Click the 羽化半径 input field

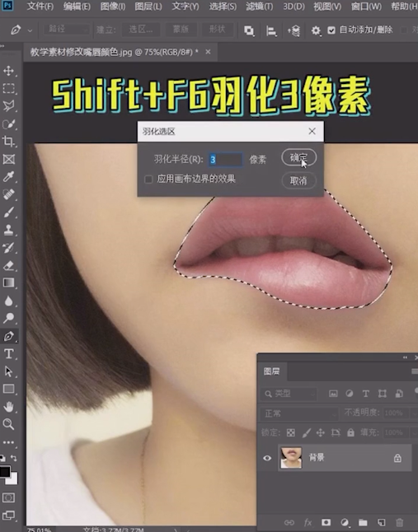(225, 160)
